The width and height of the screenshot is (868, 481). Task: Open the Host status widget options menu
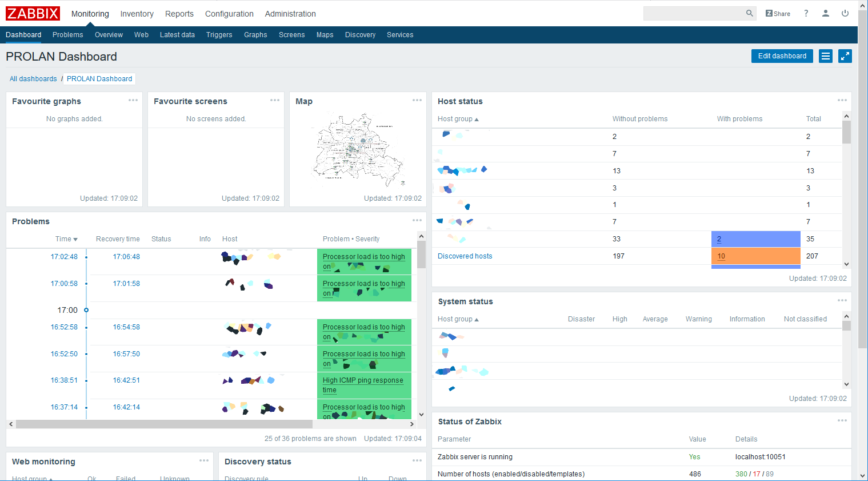pos(842,101)
